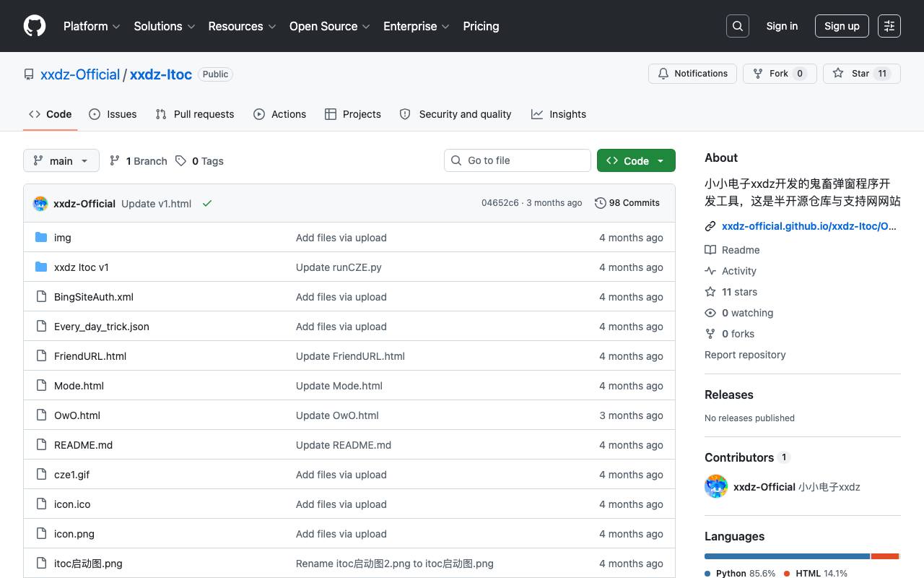Viewport: 924px width, 578px height.
Task: Open the Releases heading link
Action: pos(729,394)
